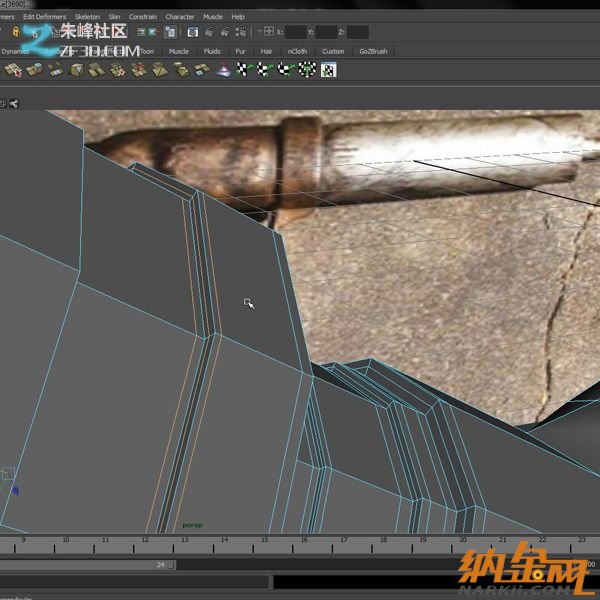The width and height of the screenshot is (600, 600).
Task: Click the axis orientation gizmo in the viewport
Action: coord(10,480)
